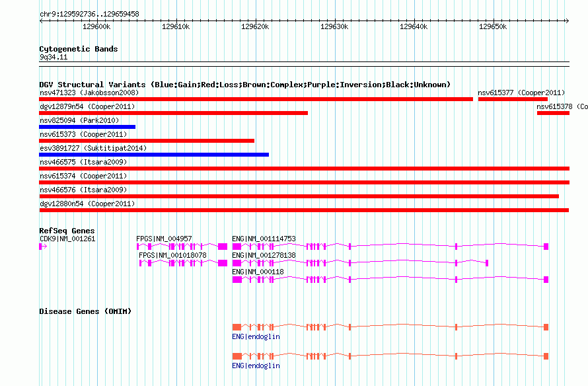The image size is (588, 386).
Task: Select the FPGS NM_001018078 gene model
Action: coord(184,263)
